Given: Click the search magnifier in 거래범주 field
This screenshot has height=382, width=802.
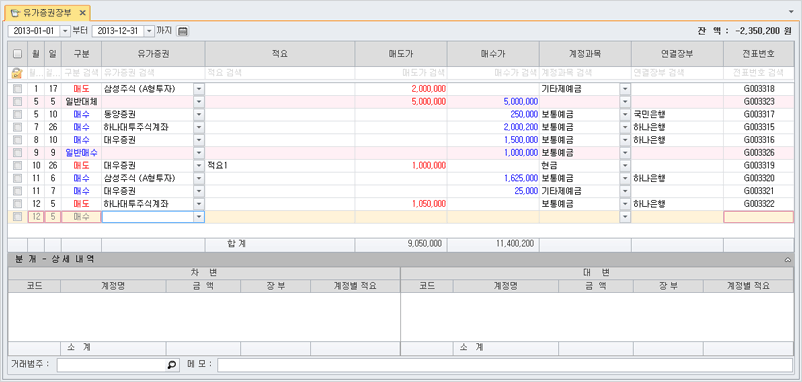Looking at the screenshot, I should click(x=172, y=365).
